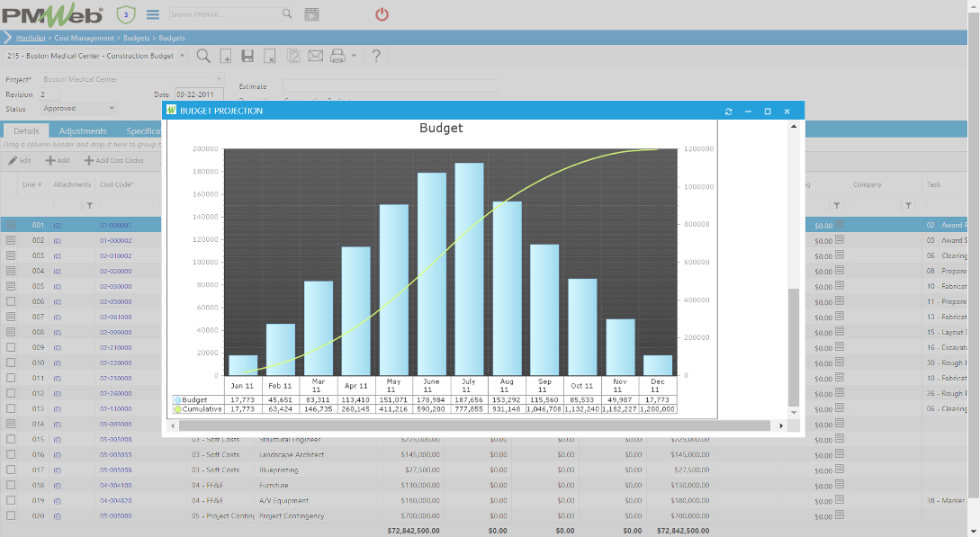Viewport: 980px width, 537px height.
Task: Click the PMWeb logo
Action: [51, 14]
